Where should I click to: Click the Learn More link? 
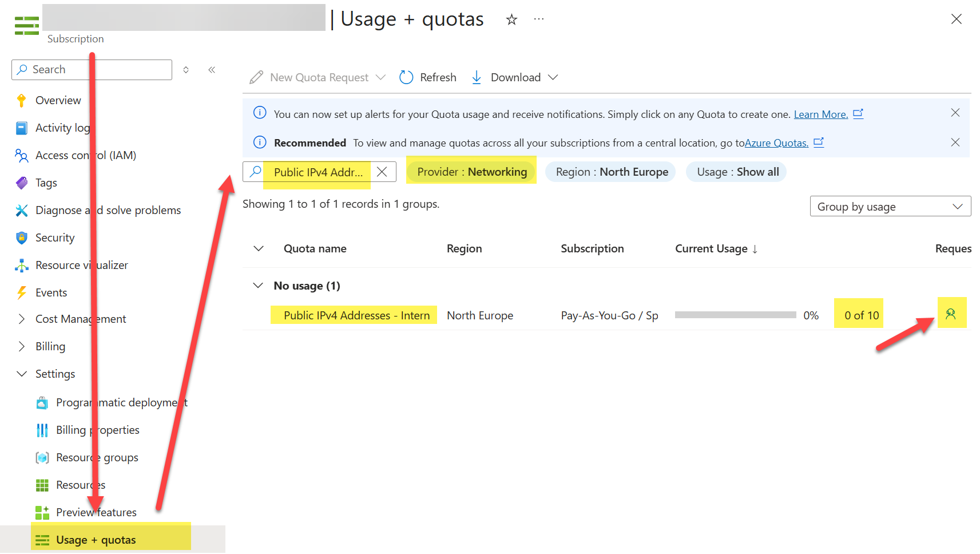point(820,114)
